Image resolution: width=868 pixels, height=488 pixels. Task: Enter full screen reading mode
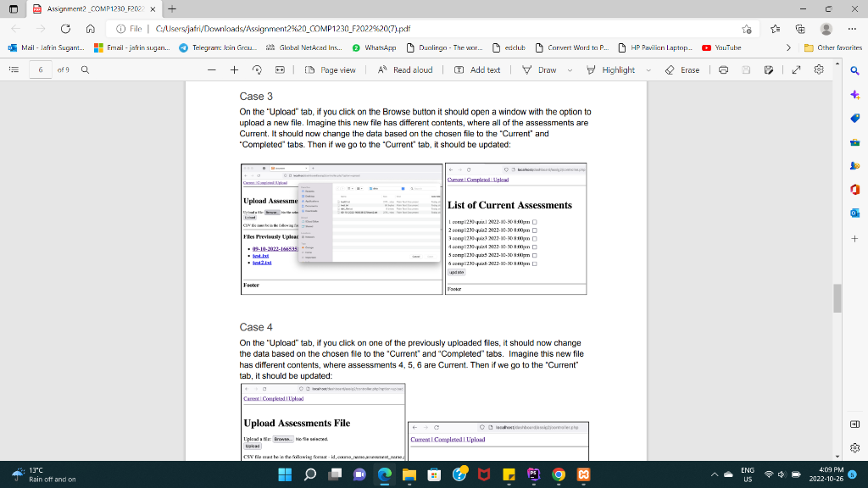(798, 71)
